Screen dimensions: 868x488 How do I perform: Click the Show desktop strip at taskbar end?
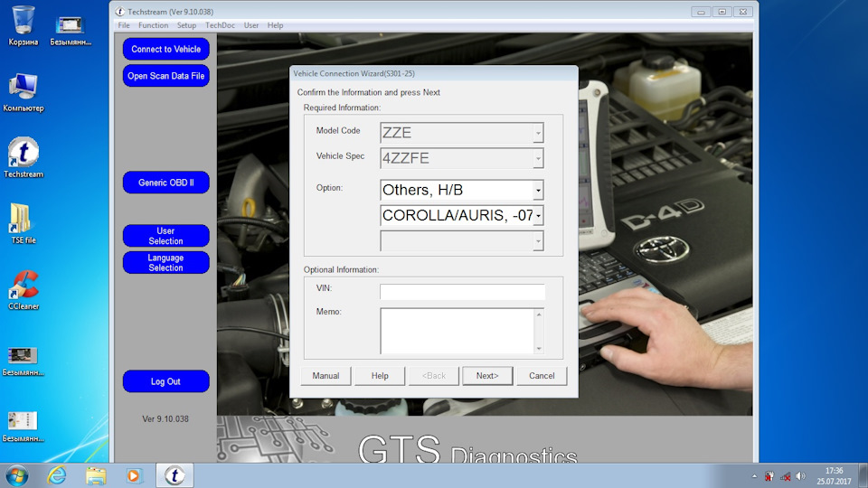(x=863, y=476)
